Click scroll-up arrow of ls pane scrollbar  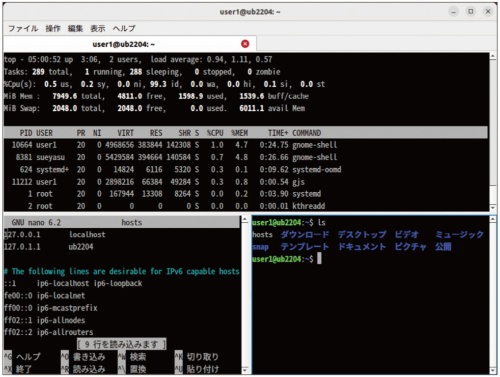493,219
